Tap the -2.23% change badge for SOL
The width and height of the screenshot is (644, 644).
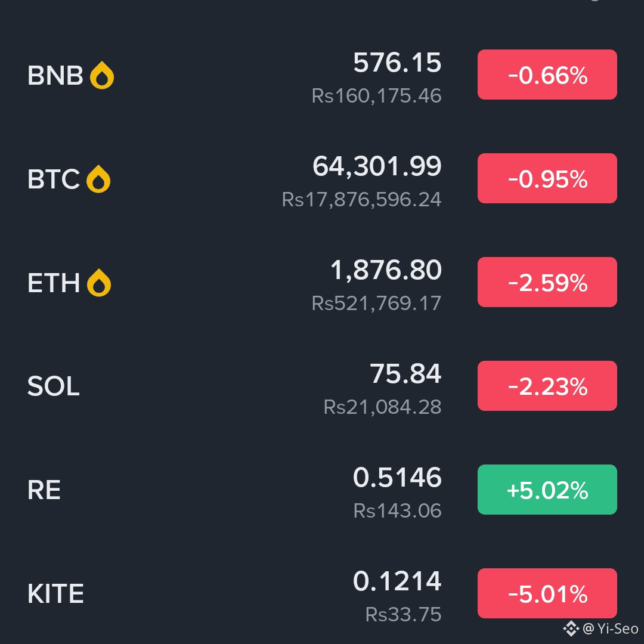[x=547, y=386]
